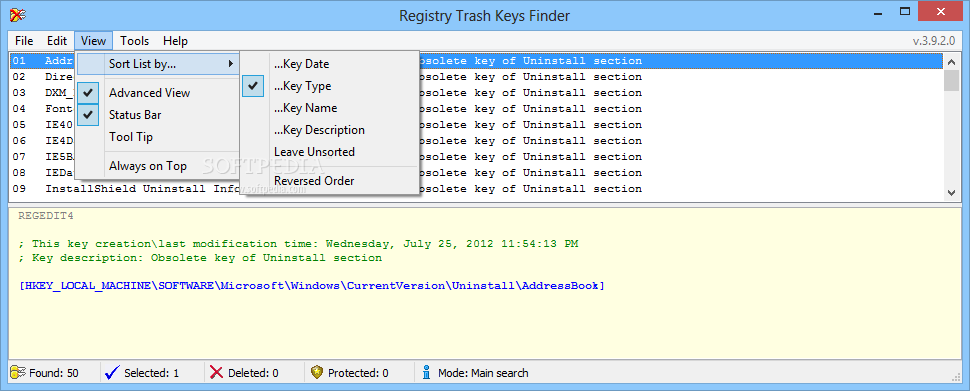This screenshot has width=970, height=391.
Task: Enable Tool Tip option
Action: coord(158,137)
